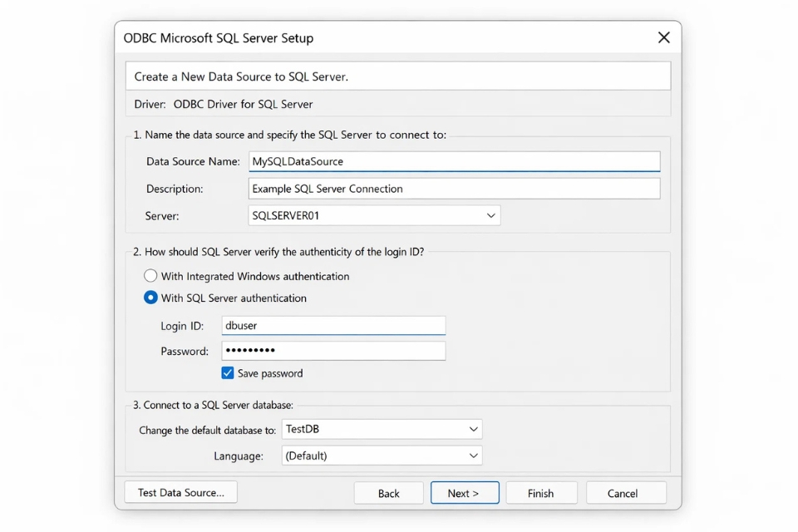Finish the data source setup
This screenshot has width=798, height=532.
click(541, 492)
